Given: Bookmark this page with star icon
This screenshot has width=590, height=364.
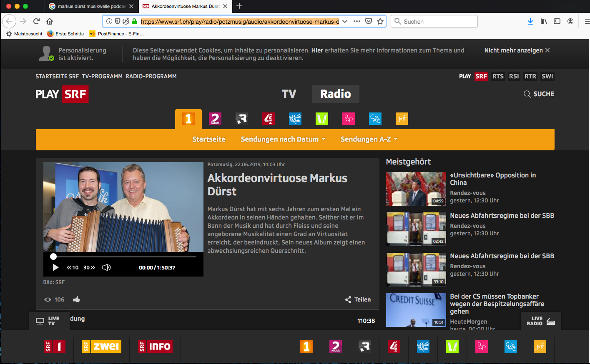Looking at the screenshot, I should click(380, 21).
